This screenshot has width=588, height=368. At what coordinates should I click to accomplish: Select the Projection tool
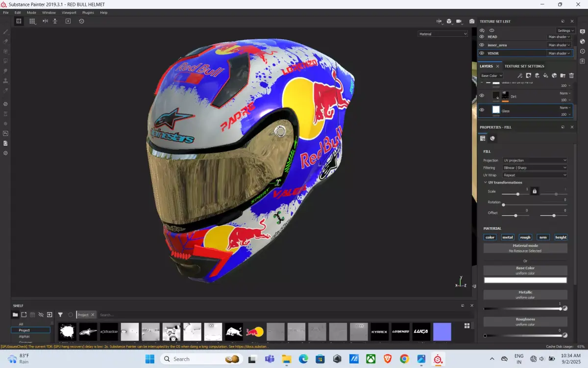click(5, 51)
